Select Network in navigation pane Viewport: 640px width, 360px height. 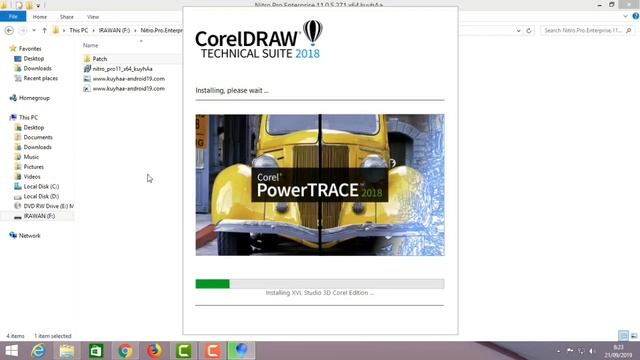click(29, 236)
